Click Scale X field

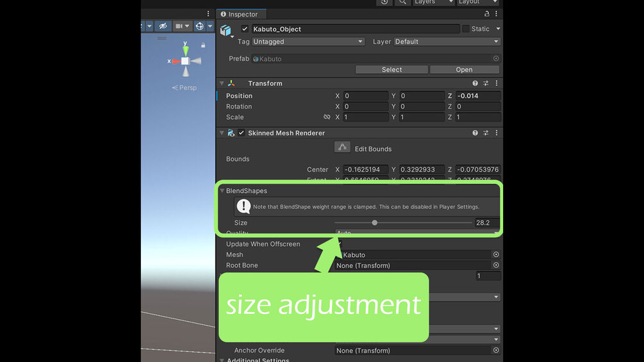tap(365, 117)
